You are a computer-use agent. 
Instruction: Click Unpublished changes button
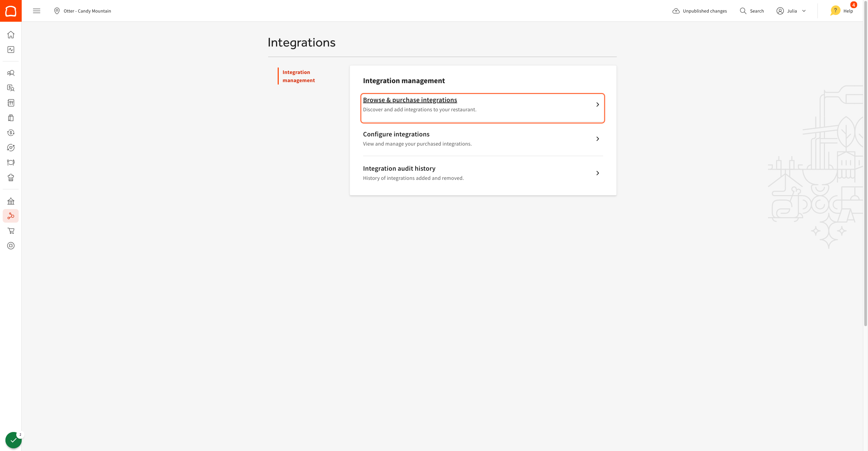tap(700, 11)
